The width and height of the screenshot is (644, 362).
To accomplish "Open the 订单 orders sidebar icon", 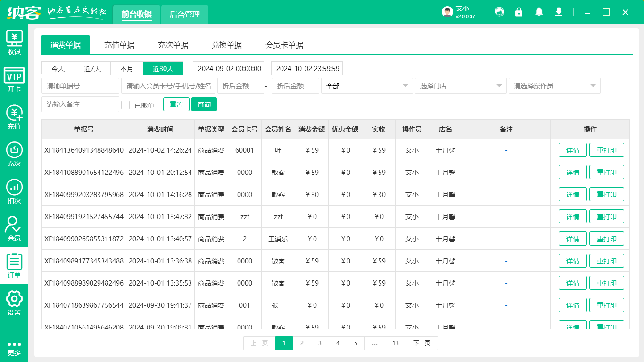I will [x=14, y=266].
